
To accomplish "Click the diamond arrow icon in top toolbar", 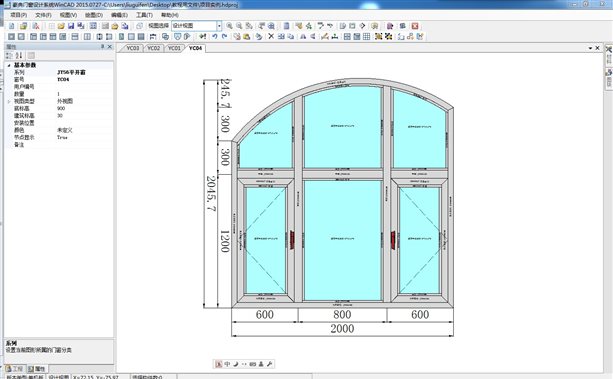I will click(362, 26).
